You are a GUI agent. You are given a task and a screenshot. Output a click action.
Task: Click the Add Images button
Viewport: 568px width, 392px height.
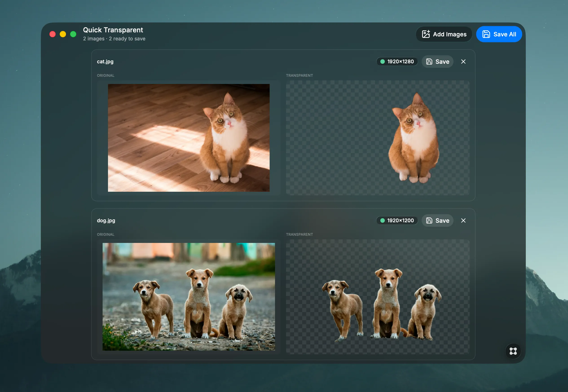(x=444, y=34)
